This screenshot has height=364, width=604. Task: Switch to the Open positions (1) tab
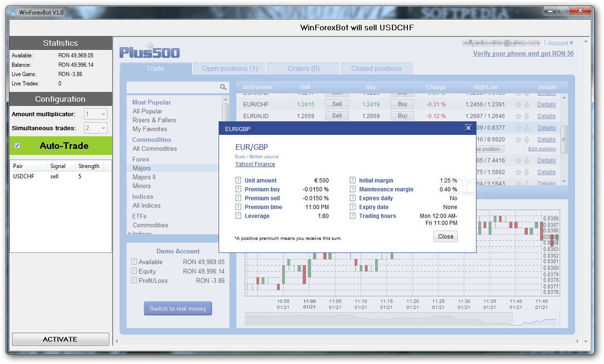click(x=230, y=69)
